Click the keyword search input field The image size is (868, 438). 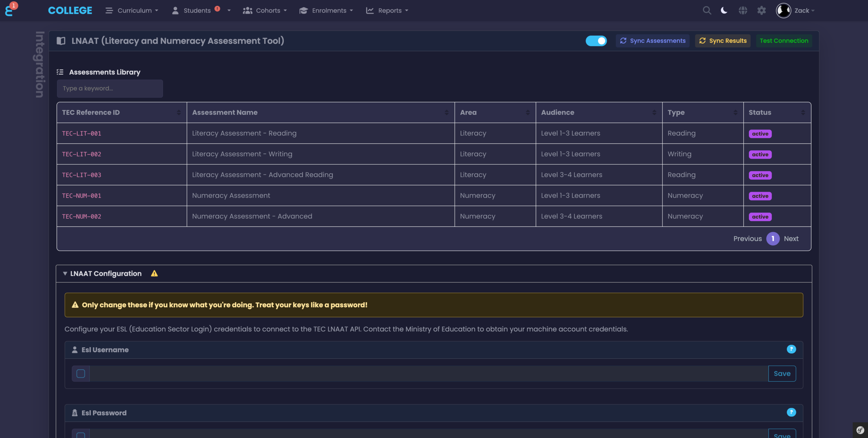coord(110,88)
